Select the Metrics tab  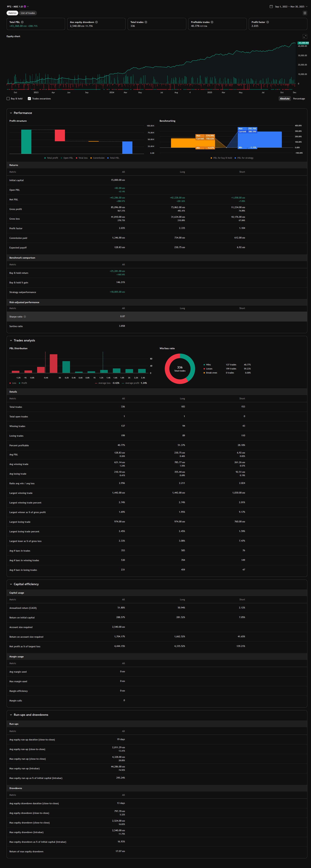(x=12, y=13)
